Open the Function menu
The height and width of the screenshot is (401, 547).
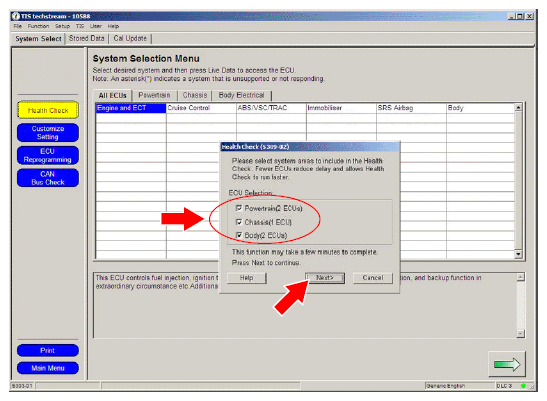click(x=38, y=26)
